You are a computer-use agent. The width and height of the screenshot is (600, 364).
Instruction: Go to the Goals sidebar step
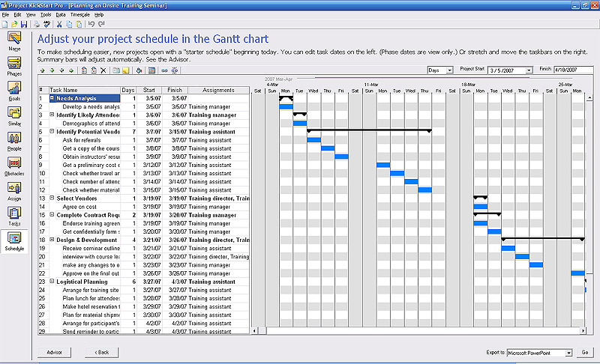click(x=14, y=90)
